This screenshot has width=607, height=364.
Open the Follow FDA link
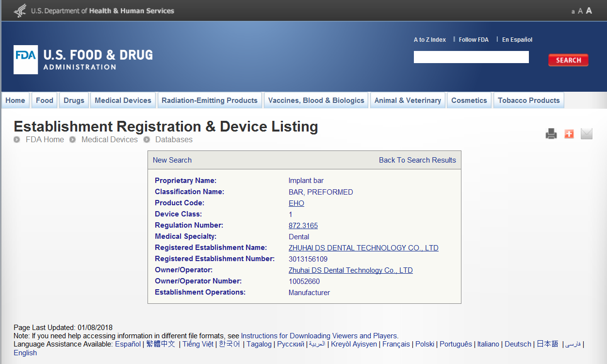pos(474,40)
